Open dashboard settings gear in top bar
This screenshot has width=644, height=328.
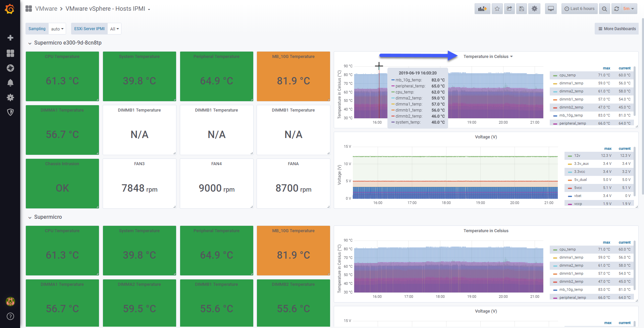534,9
